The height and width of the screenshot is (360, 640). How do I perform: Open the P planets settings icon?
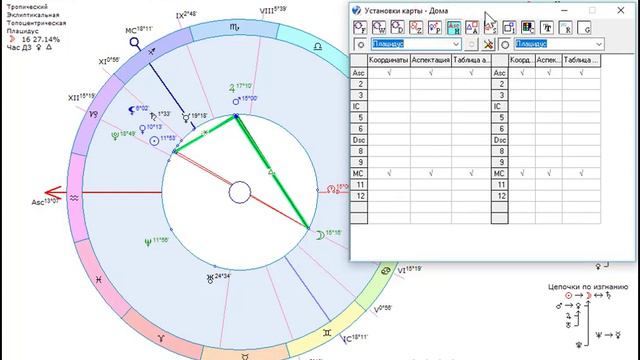pyautogui.click(x=435, y=27)
